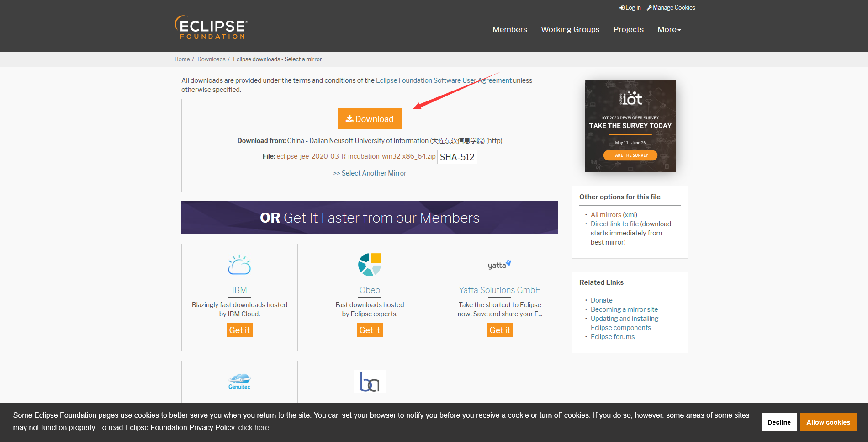
Task: Open the Projects menu item
Action: coord(628,29)
